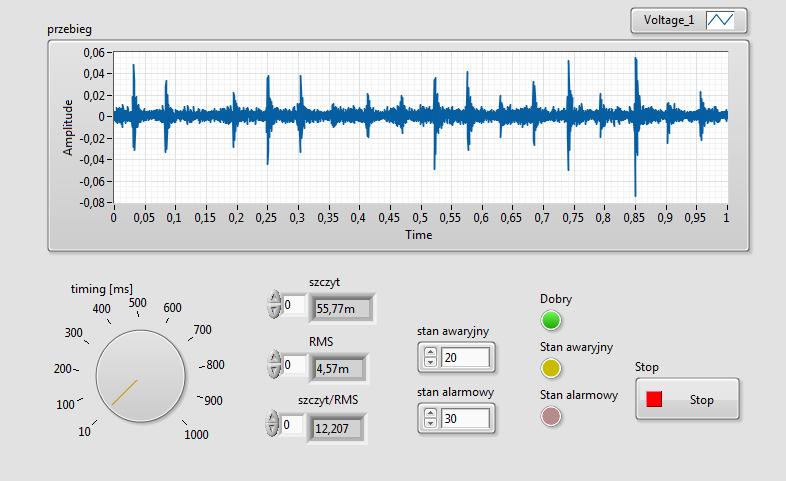Click the Dobry green LED indicator

(551, 320)
